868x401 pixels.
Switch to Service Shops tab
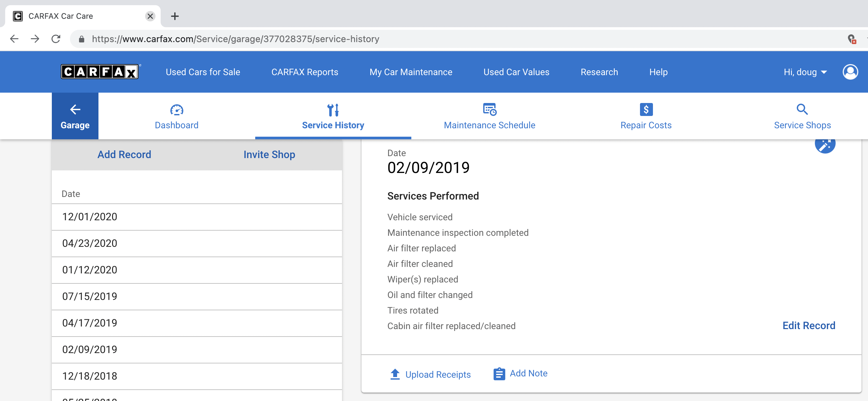[802, 116]
